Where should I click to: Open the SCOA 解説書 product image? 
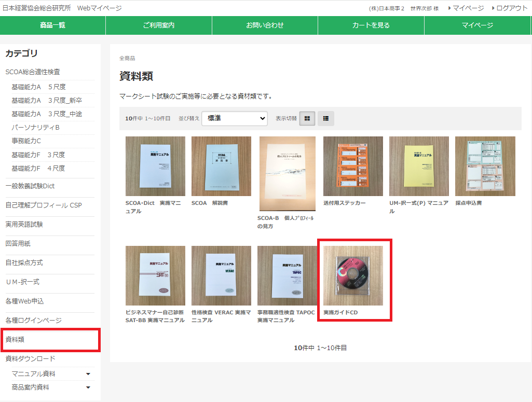click(221, 166)
